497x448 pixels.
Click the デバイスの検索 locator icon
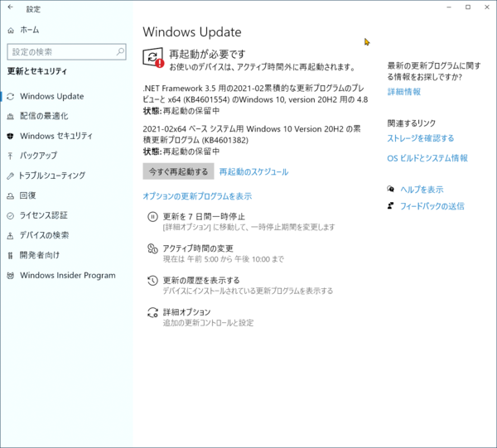11,236
